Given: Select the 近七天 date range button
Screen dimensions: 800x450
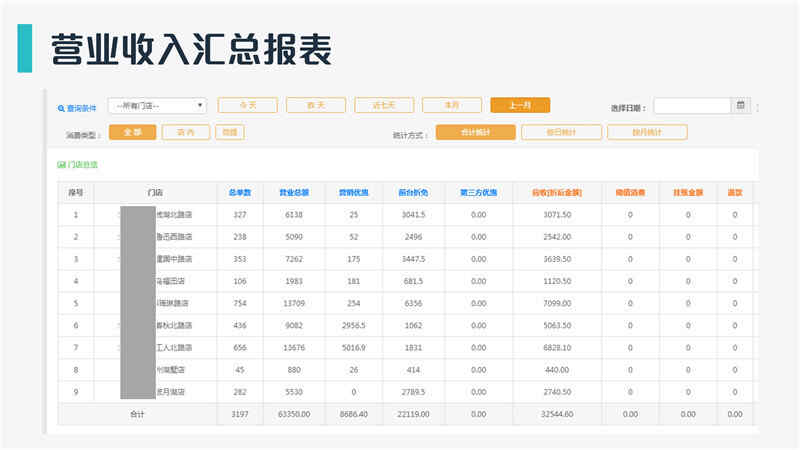Looking at the screenshot, I should pyautogui.click(x=384, y=105).
